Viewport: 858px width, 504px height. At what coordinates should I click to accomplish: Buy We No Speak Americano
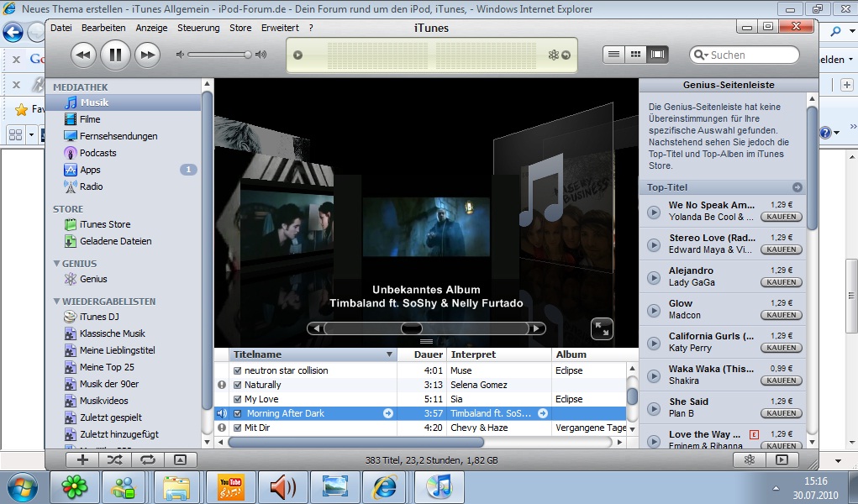point(782,217)
